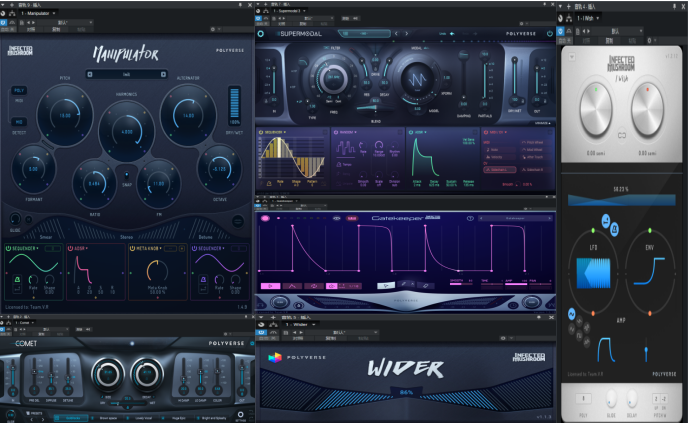Click the LFO waveform display in I Wish
The image size is (688, 423).
[x=593, y=273]
